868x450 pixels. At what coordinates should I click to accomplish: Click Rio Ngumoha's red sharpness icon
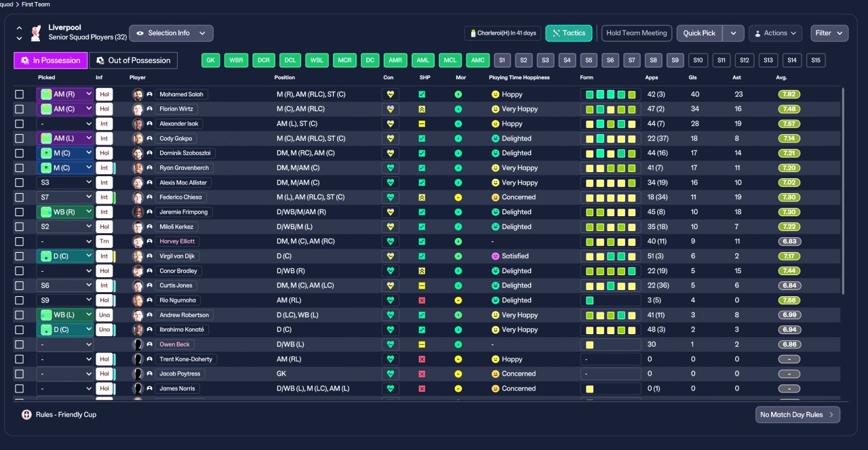(422, 300)
